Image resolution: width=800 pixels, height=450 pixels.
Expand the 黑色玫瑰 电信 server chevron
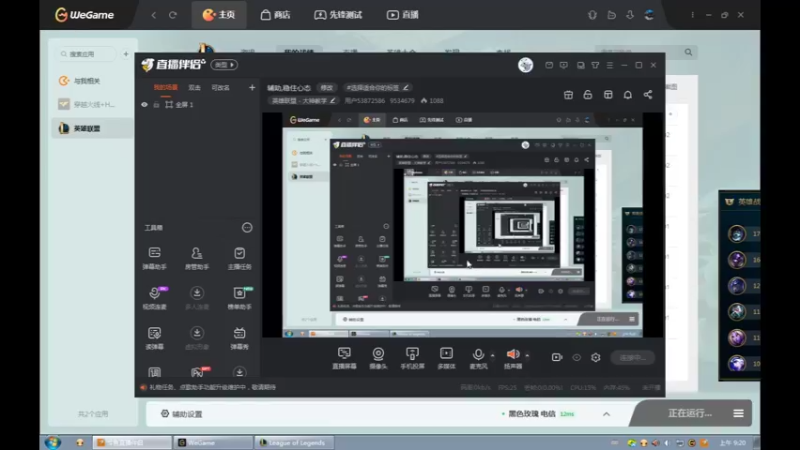[606, 414]
